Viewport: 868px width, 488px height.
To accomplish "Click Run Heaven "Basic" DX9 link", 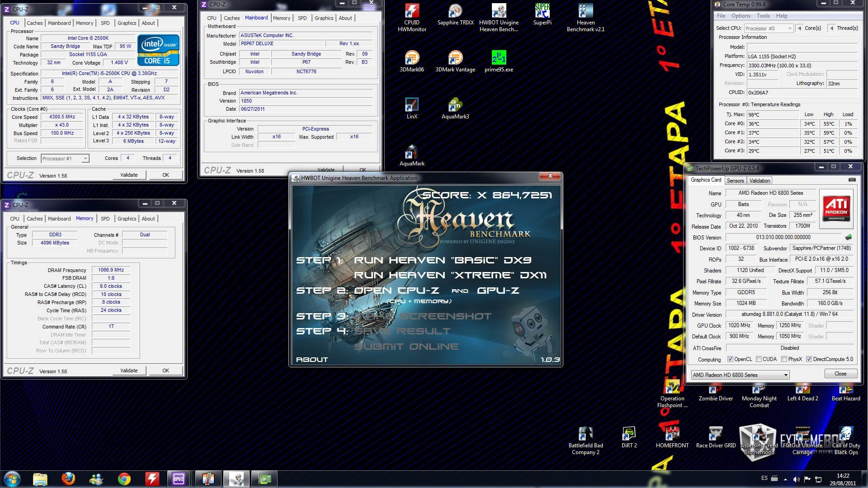I will pyautogui.click(x=443, y=260).
